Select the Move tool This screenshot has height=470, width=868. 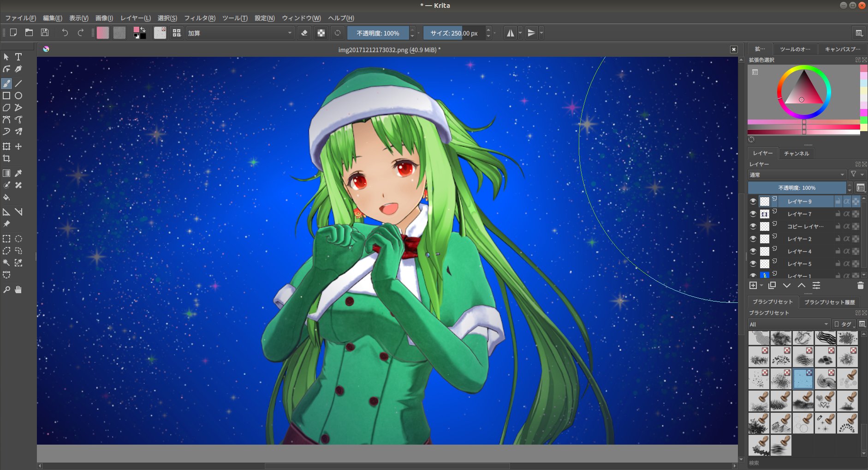pyautogui.click(x=18, y=146)
